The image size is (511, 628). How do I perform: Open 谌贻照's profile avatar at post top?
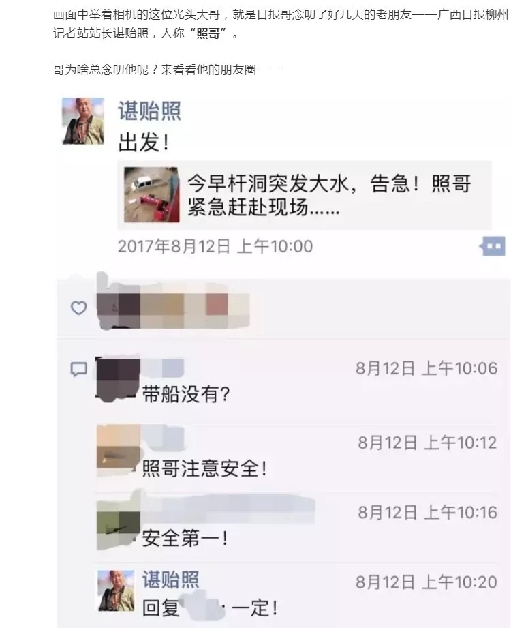83,121
